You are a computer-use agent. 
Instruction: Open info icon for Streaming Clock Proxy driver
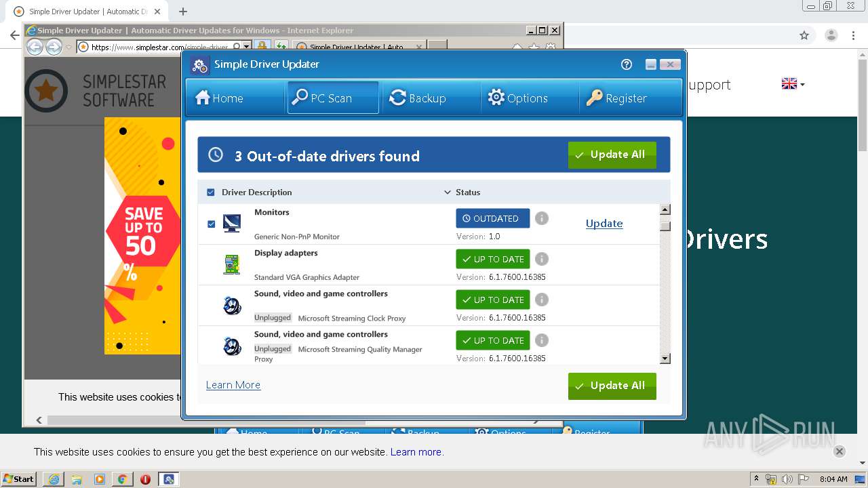point(542,300)
